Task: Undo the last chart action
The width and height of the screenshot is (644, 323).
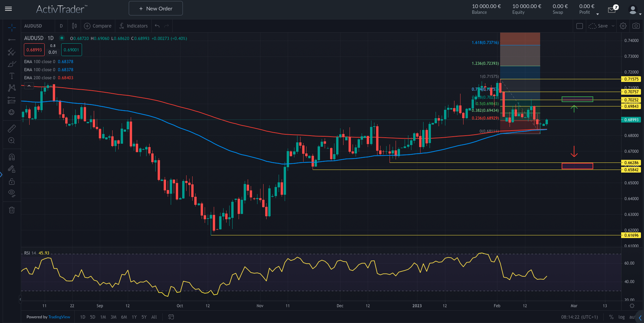Action: [x=156, y=26]
